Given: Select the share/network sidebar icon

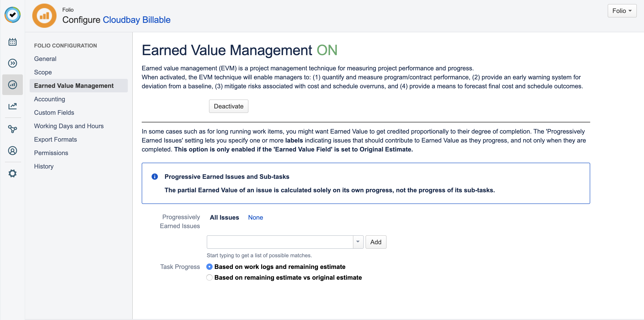Looking at the screenshot, I should pos(13,129).
